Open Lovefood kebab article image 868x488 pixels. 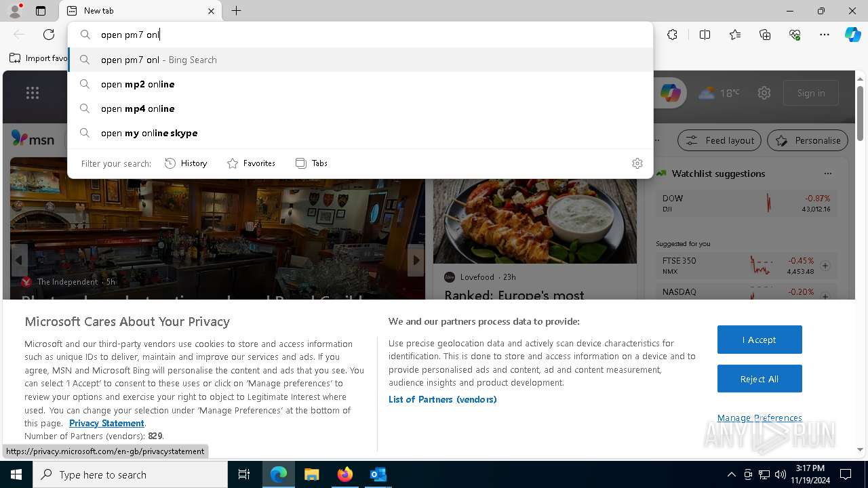(535, 221)
